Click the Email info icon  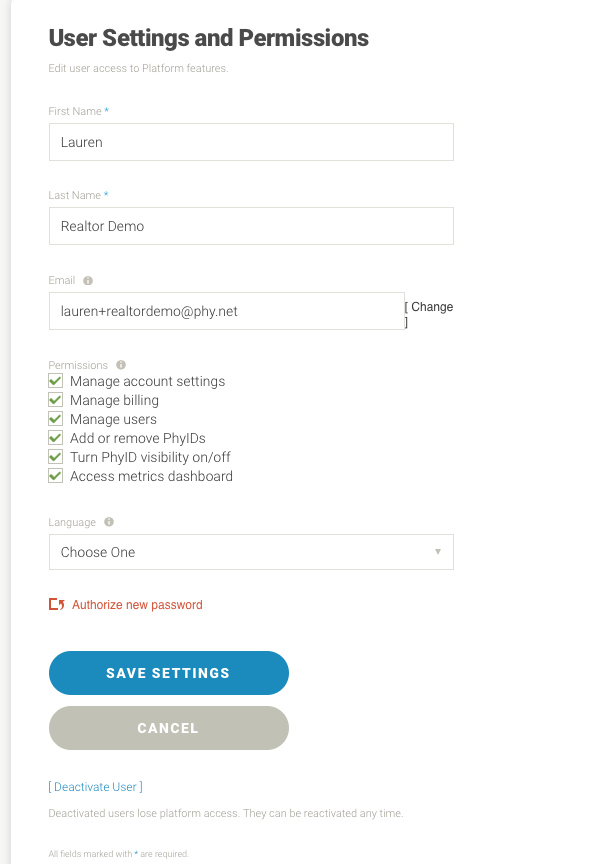88,281
